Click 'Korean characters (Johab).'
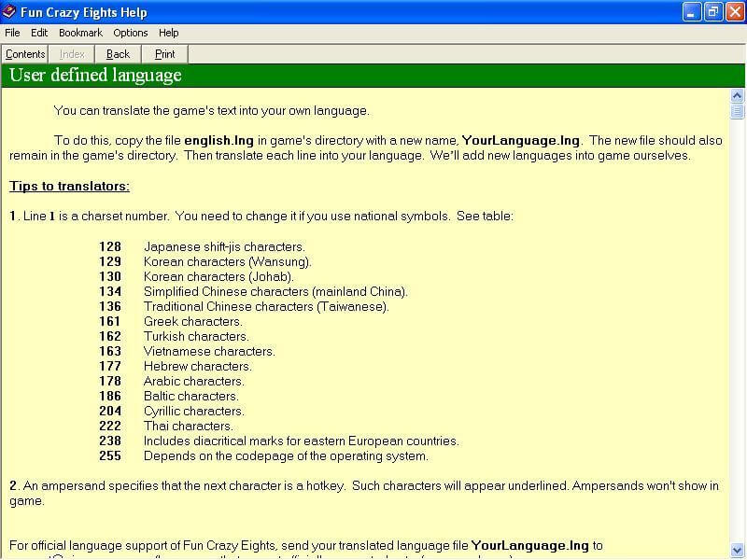The height and width of the screenshot is (560, 747). coord(219,276)
